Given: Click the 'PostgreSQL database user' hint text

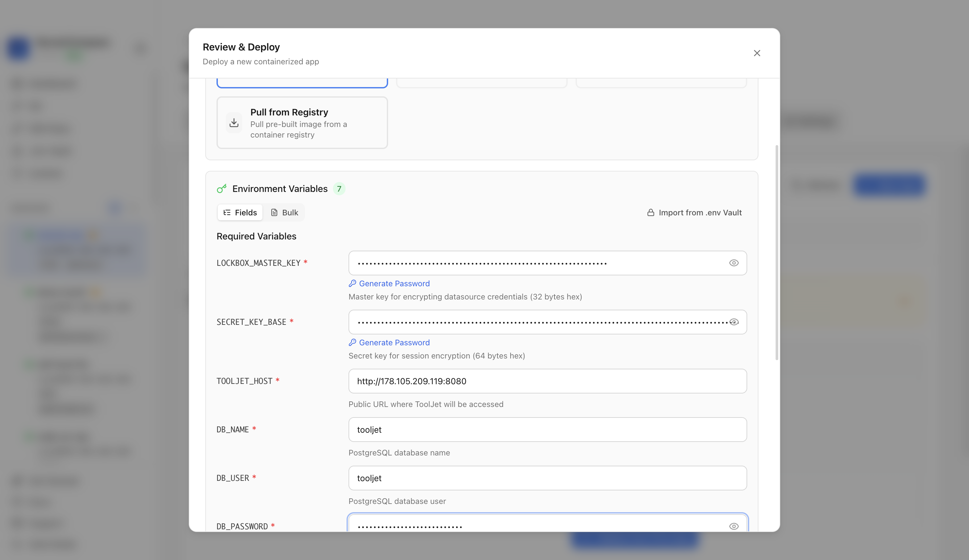Looking at the screenshot, I should 397,501.
